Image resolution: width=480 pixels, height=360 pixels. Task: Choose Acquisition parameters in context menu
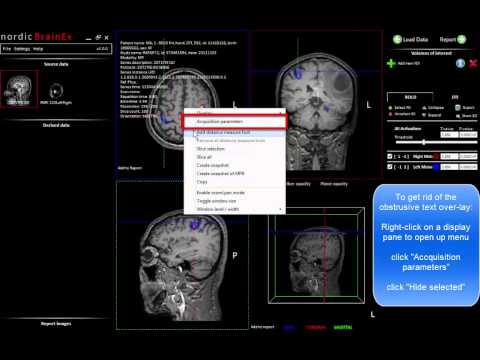(x=234, y=122)
